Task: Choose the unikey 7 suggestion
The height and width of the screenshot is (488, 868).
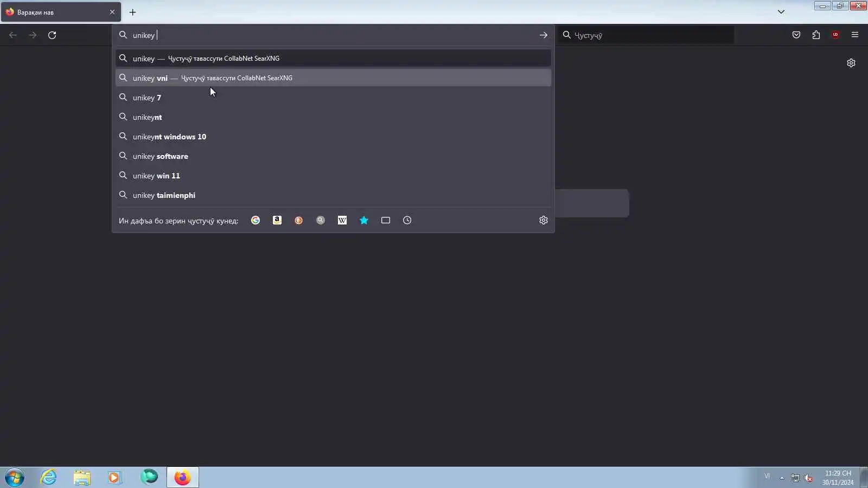Action: click(333, 98)
